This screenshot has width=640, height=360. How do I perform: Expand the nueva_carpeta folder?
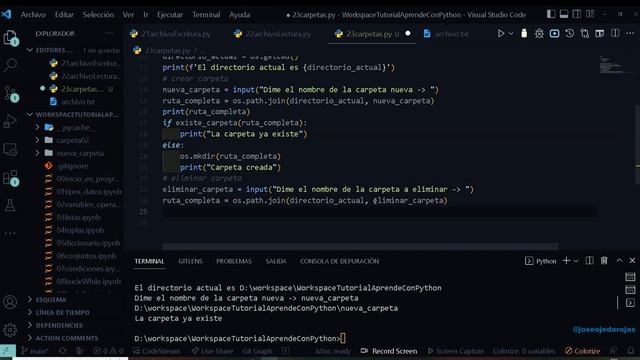37,153
